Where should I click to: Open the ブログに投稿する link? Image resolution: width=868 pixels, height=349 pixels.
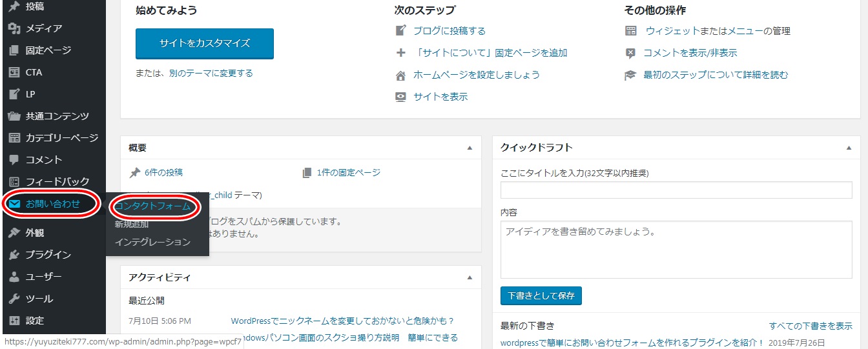pyautogui.click(x=449, y=31)
